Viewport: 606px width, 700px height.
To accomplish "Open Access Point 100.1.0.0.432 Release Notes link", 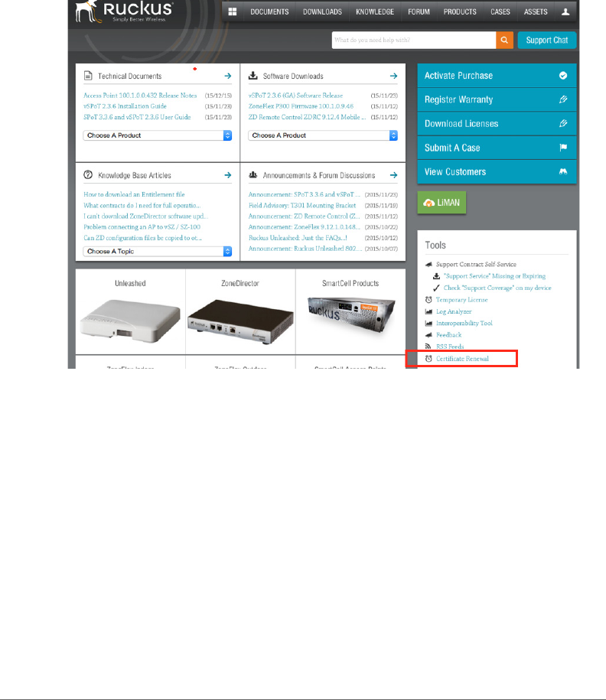I will (x=140, y=95).
